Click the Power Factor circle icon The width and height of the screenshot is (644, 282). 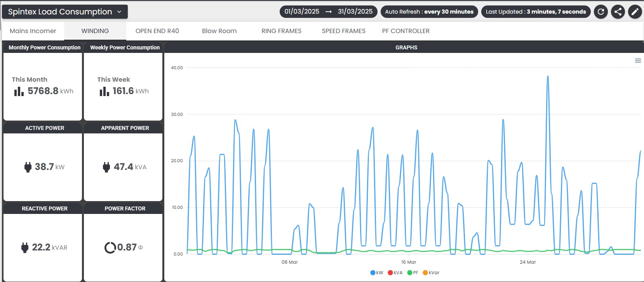point(110,247)
